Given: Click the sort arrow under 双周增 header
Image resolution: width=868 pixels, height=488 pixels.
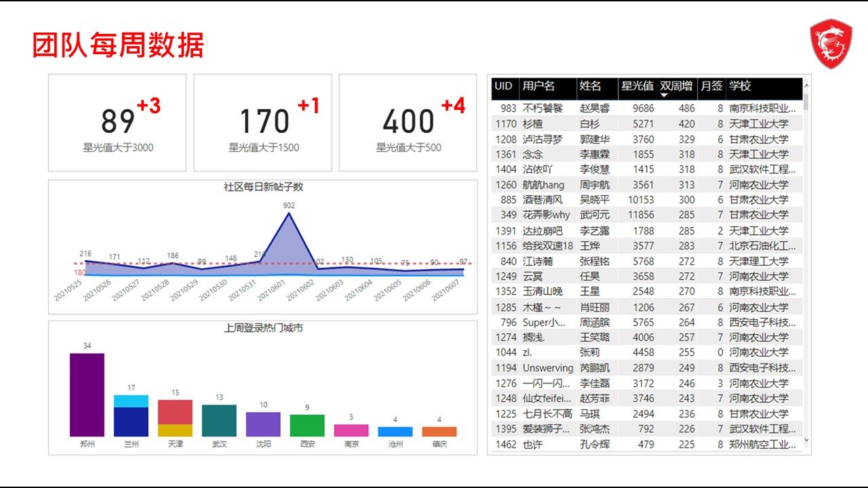Looking at the screenshot, I should 665,96.
